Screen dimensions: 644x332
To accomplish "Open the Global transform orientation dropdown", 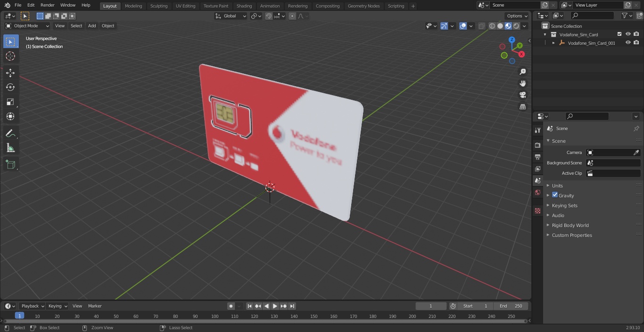I will (x=231, y=16).
